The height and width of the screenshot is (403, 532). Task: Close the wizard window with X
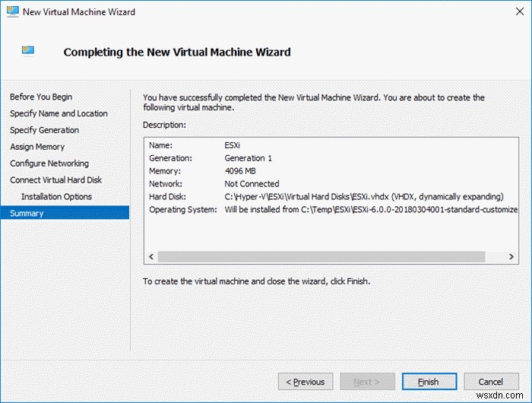[519, 11]
